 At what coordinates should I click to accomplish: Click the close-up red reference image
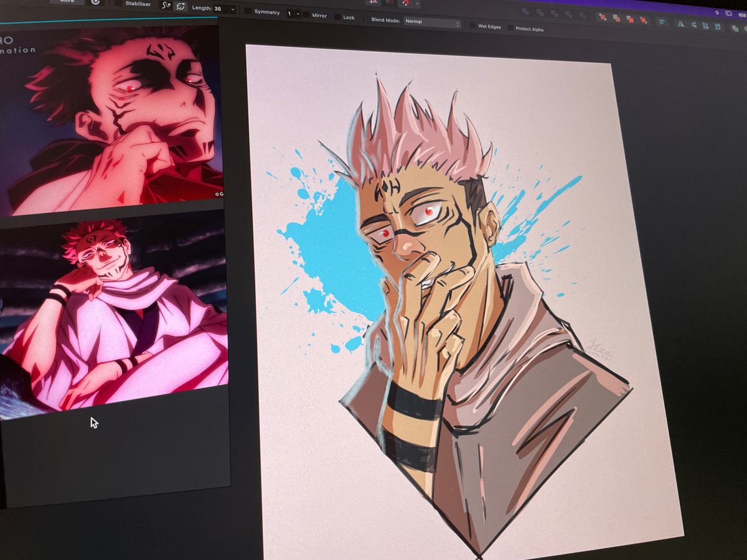click(x=111, y=118)
